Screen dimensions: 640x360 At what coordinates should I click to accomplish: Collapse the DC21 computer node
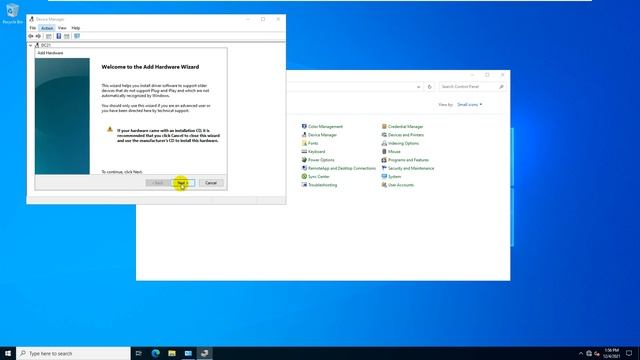31,45
